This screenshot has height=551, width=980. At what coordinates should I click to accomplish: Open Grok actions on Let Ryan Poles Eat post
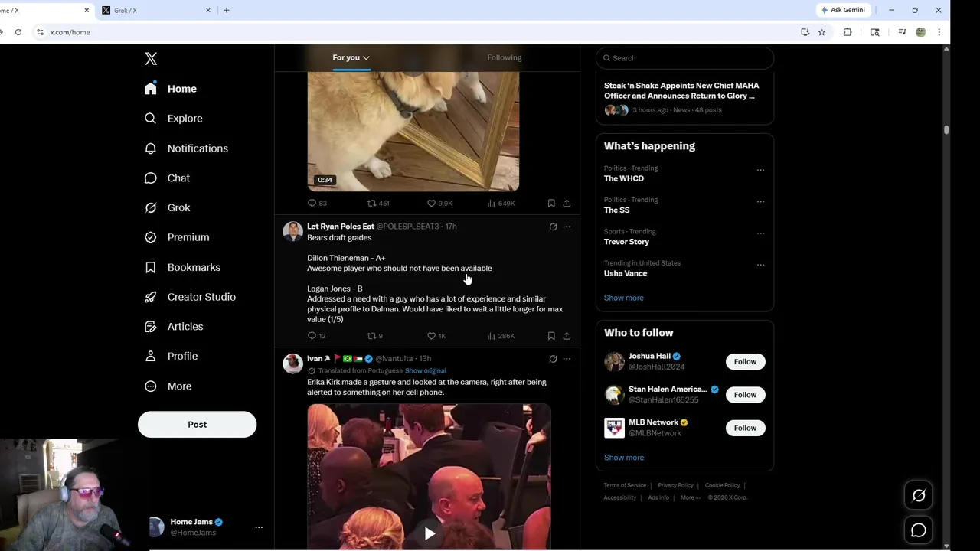click(553, 227)
